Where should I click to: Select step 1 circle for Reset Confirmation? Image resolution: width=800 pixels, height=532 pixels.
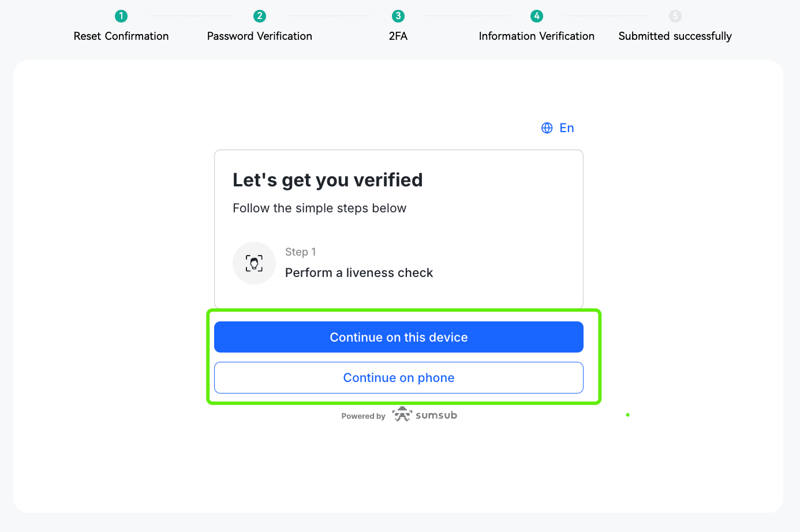pyautogui.click(x=121, y=16)
